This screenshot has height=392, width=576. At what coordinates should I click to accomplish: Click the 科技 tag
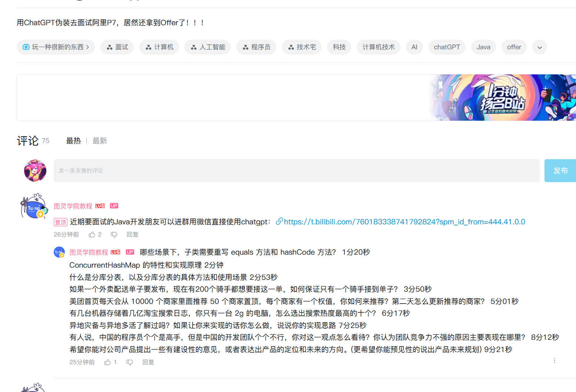coord(339,47)
